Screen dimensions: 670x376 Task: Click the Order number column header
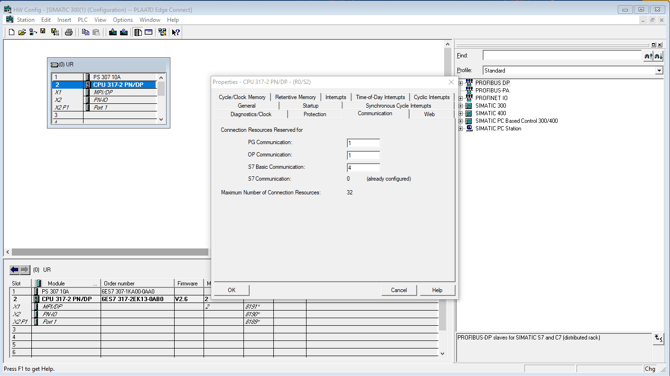pyautogui.click(x=138, y=283)
